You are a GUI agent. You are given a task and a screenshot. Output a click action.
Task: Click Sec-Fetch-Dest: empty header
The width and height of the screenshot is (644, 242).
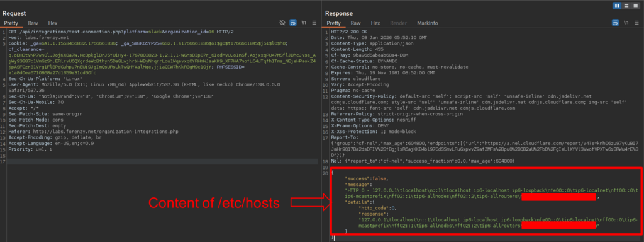tap(37, 125)
